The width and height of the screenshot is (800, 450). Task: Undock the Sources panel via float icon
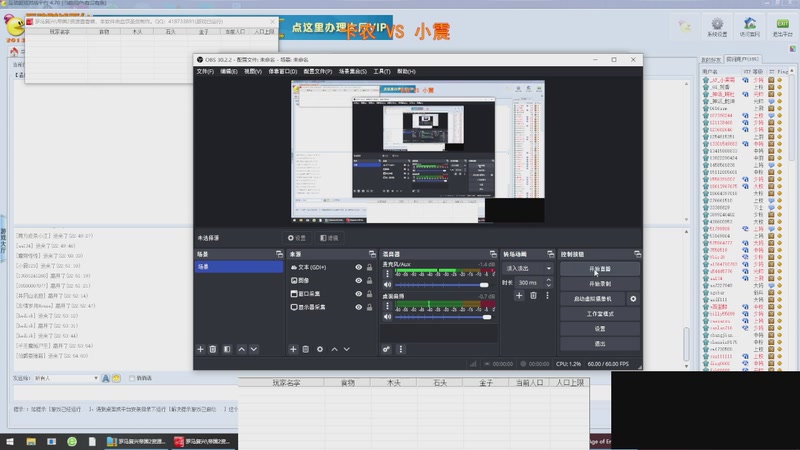[x=372, y=254]
